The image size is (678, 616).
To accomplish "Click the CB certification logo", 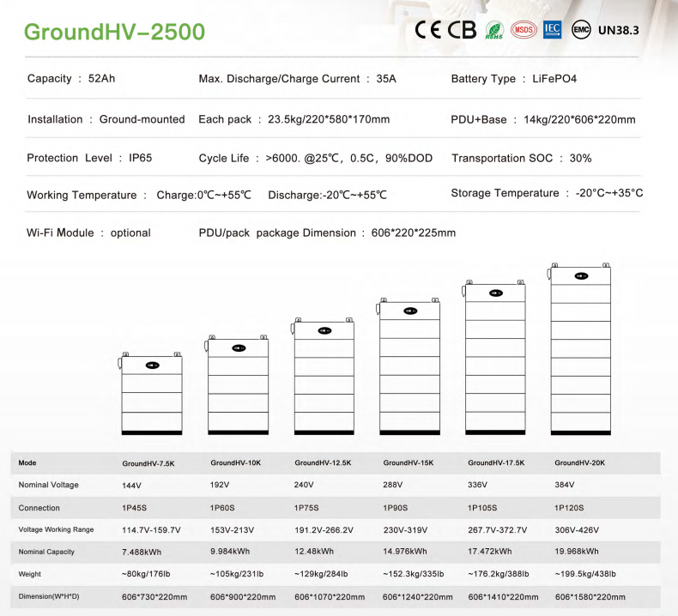I will (462, 29).
